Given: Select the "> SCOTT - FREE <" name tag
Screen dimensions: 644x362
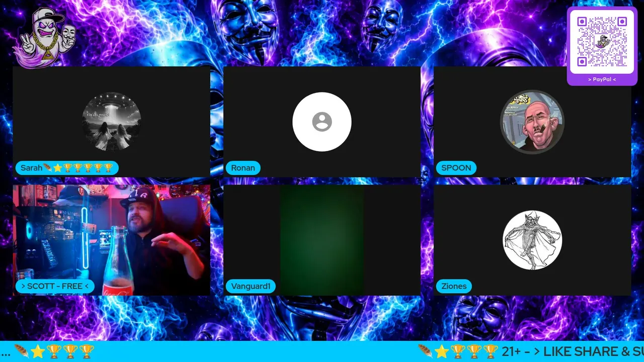Looking at the screenshot, I should 55,286.
